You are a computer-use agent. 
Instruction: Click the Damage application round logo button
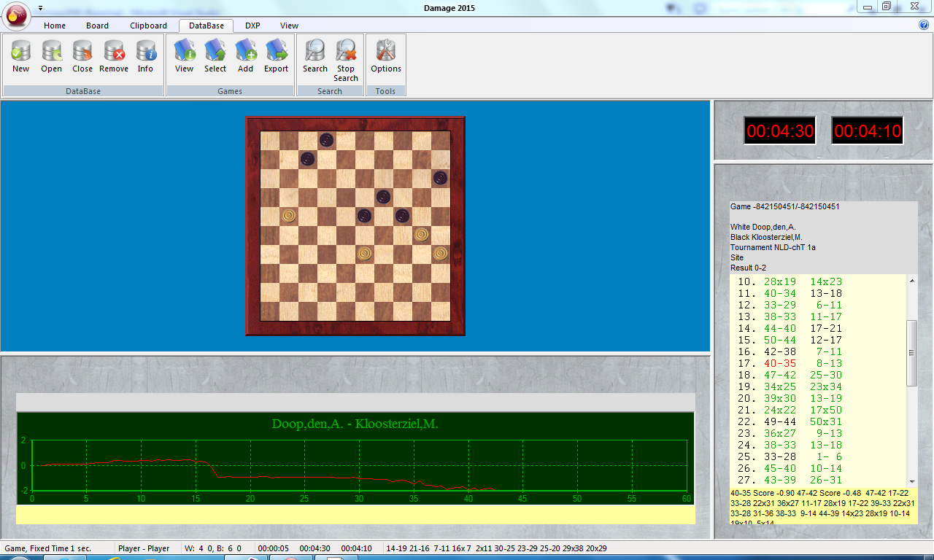tap(16, 15)
